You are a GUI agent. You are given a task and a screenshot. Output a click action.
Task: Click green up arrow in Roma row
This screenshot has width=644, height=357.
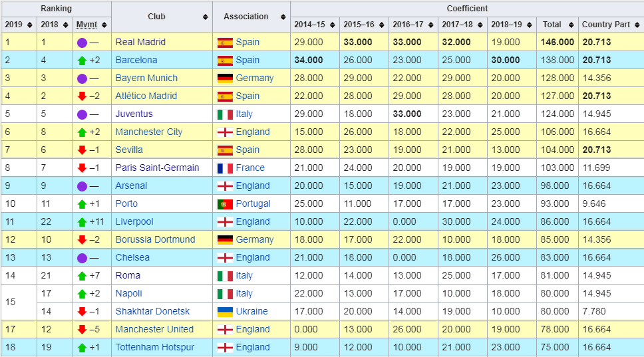[x=82, y=276]
